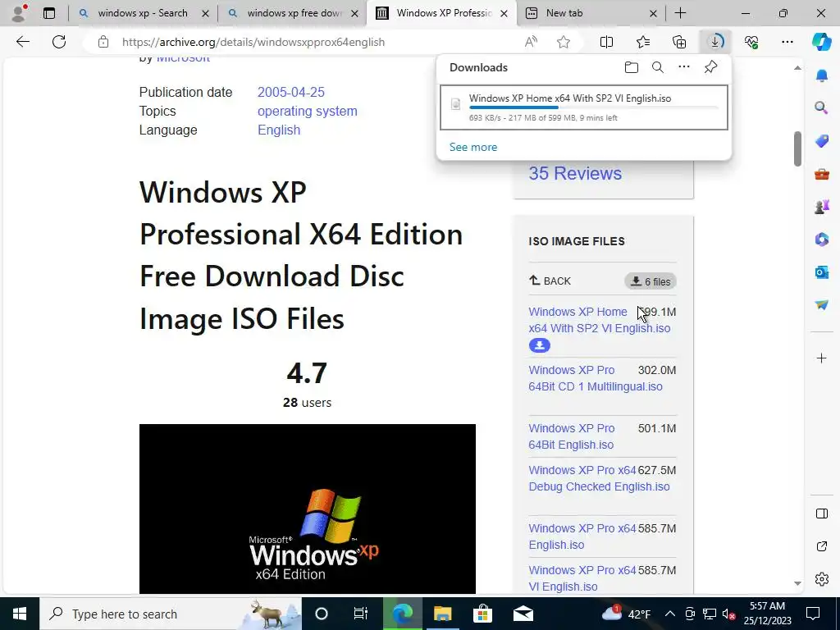
Task: Open sidebar Tools briefcase icon
Action: 822,174
